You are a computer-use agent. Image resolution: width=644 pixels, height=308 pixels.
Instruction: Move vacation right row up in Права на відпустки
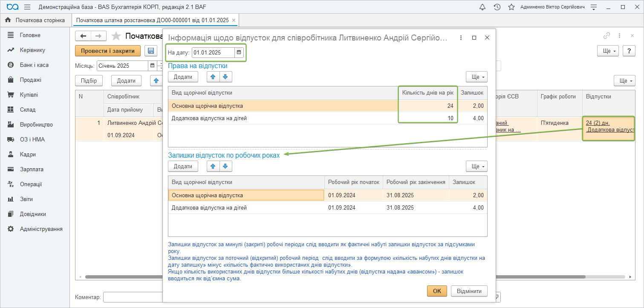tap(213, 77)
